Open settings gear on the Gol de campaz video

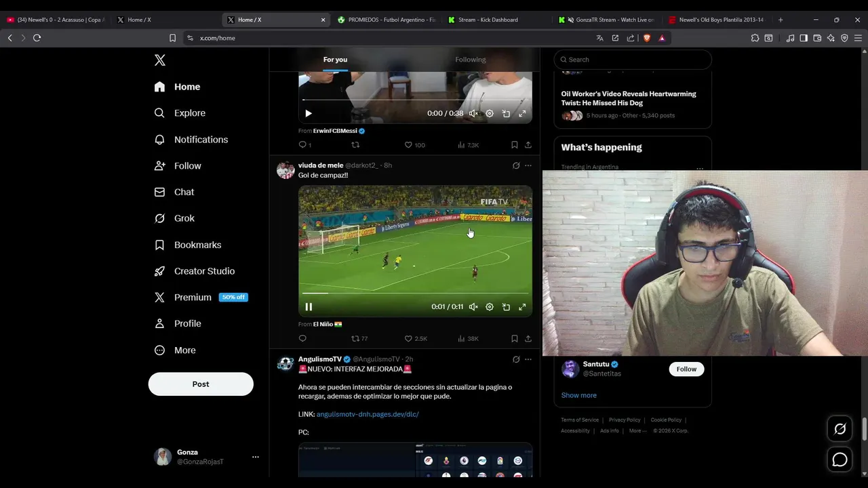pos(490,307)
